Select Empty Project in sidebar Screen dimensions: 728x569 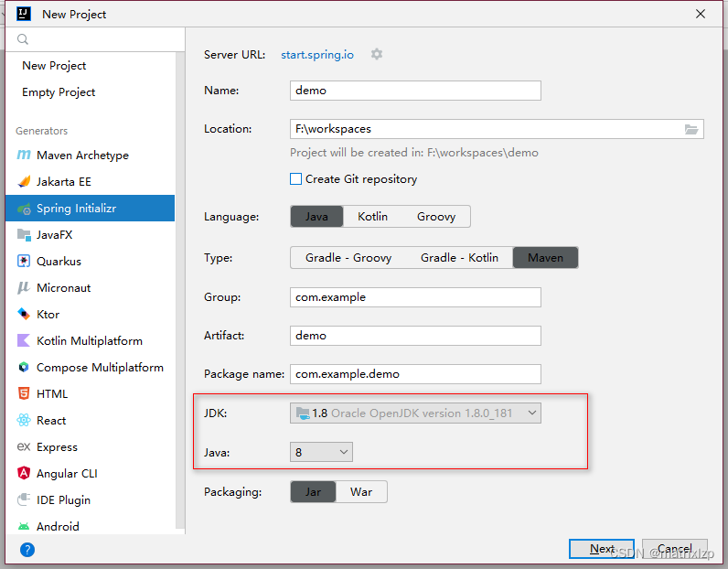click(x=59, y=92)
